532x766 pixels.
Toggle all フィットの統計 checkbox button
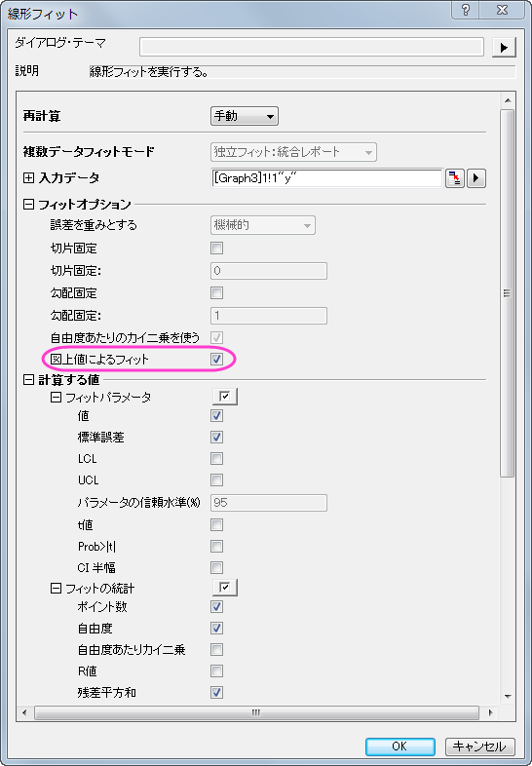(x=225, y=588)
